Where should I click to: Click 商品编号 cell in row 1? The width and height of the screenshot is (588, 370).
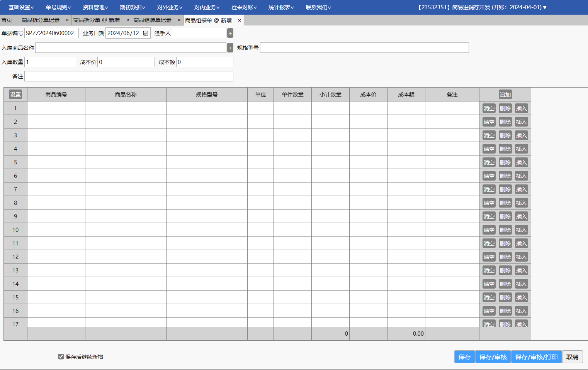(x=56, y=108)
